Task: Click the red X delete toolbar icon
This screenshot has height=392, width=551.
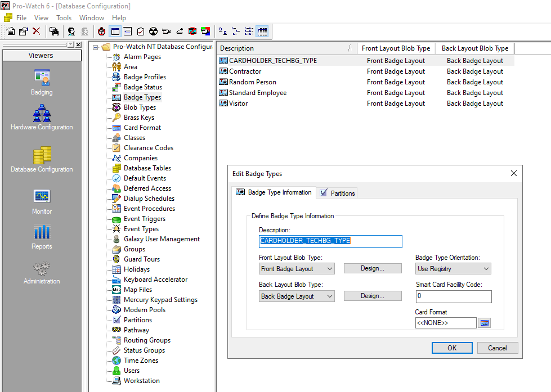Action: point(36,31)
